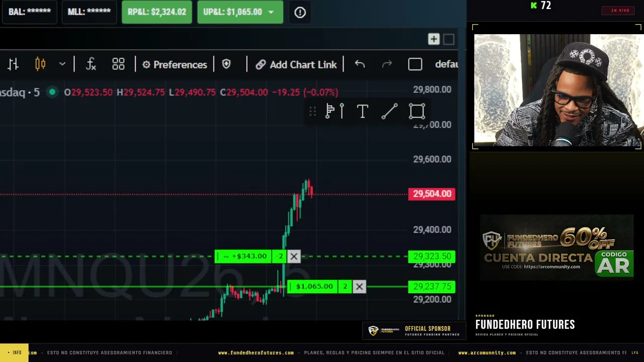Click Add Chart Link
This screenshot has width=644, height=362.
pos(296,64)
